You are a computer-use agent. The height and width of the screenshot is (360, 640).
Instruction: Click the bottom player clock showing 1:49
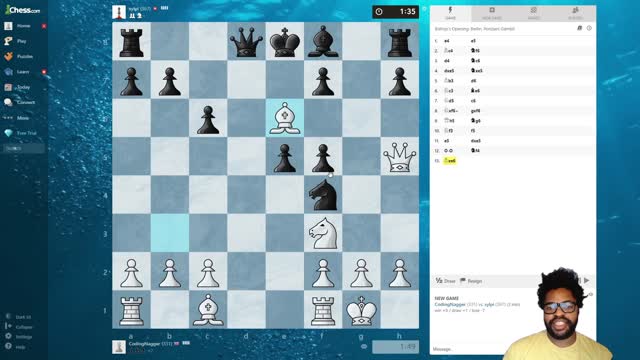click(396, 347)
